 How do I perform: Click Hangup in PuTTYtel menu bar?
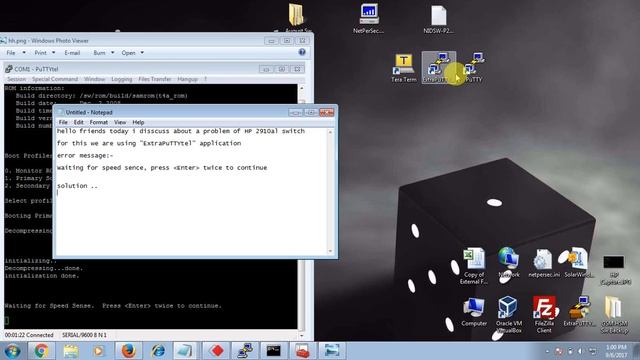tap(187, 79)
